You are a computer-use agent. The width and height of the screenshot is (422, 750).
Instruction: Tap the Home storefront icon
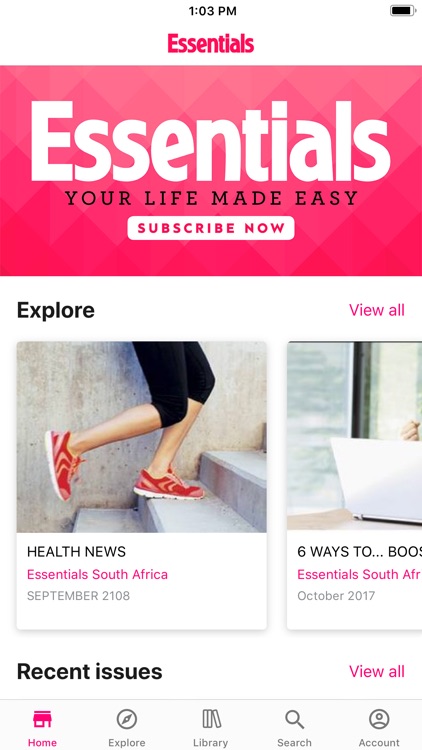point(42,719)
